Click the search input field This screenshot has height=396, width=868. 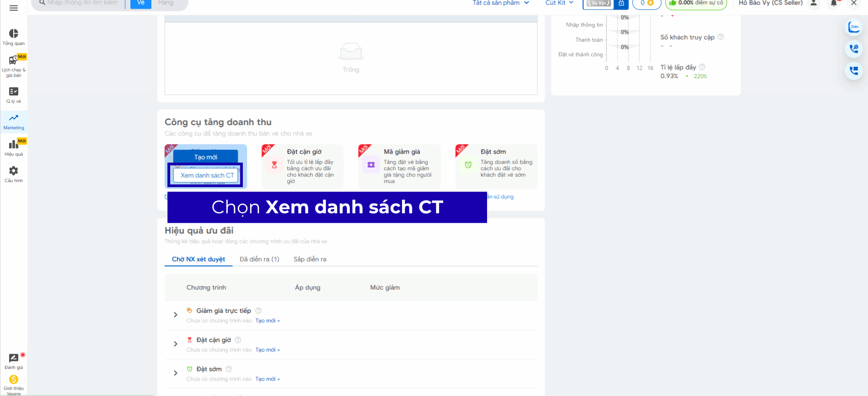click(82, 3)
